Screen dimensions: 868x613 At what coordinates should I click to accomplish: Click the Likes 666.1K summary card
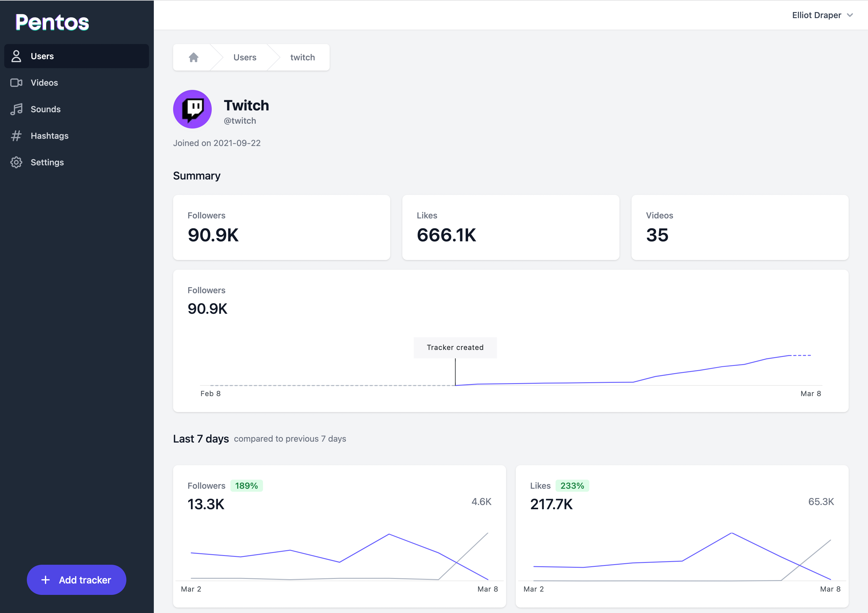[511, 227]
